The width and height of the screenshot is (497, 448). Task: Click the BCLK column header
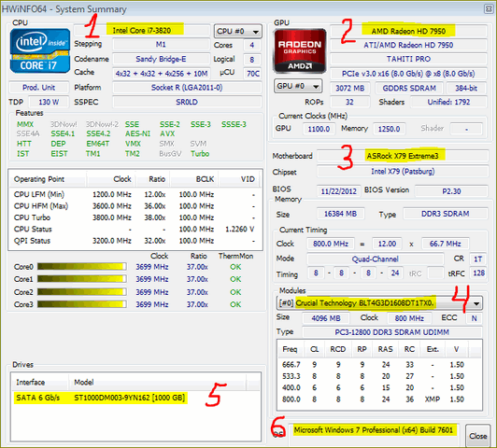coord(194,179)
